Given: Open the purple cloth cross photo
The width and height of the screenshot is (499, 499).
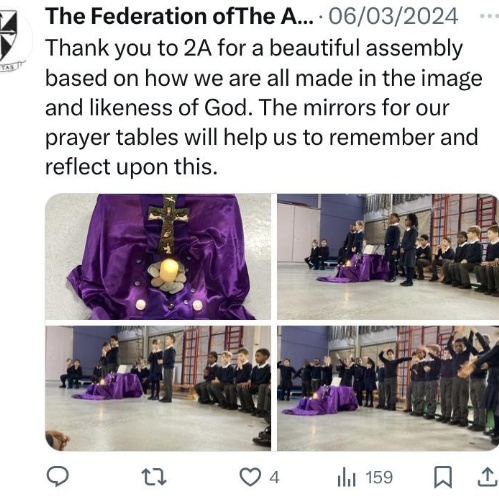Looking at the screenshot, I should 158,257.
